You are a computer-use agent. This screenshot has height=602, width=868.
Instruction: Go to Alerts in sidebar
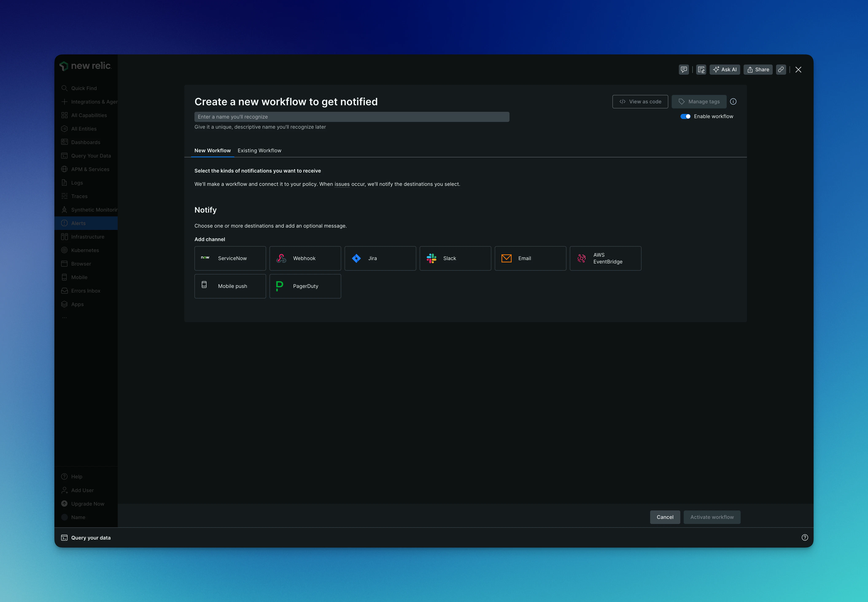[86, 223]
